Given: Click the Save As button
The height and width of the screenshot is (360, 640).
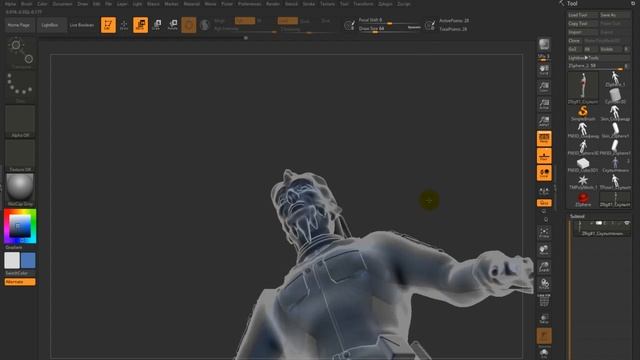Looking at the screenshot, I should [615, 15].
